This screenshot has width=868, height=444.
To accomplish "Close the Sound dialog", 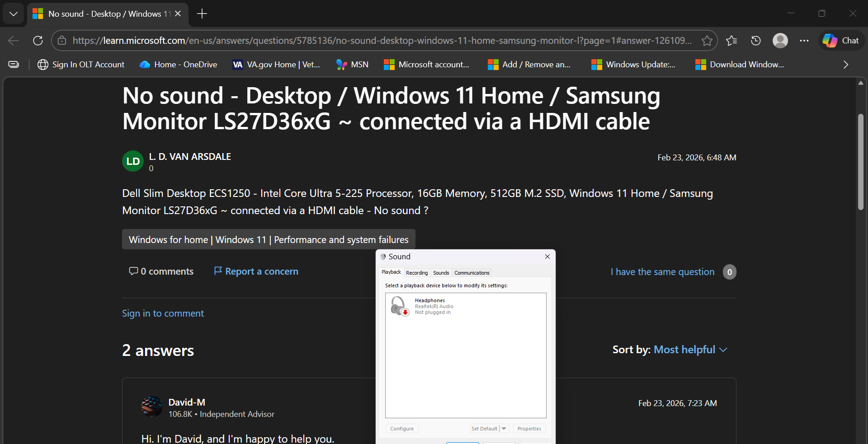I will pyautogui.click(x=547, y=257).
